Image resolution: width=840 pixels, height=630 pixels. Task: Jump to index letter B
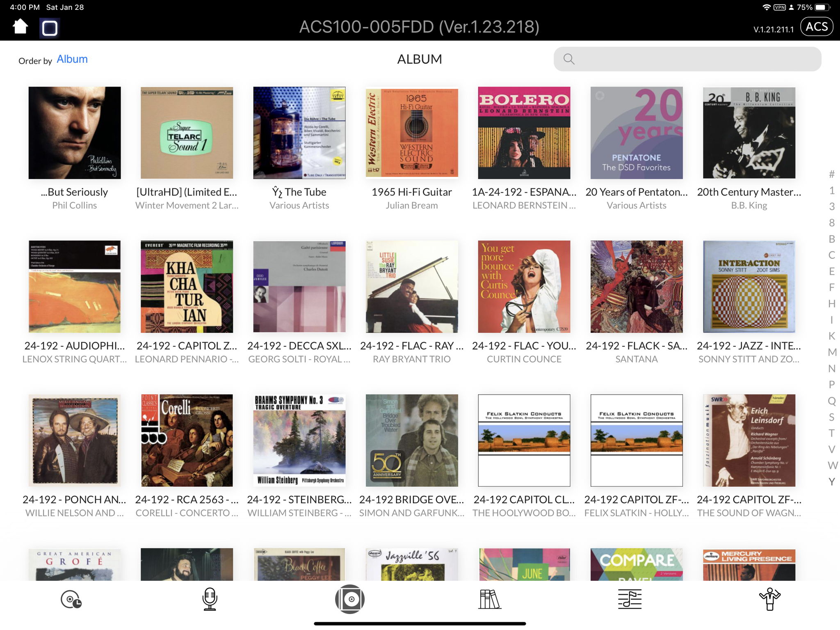832,239
